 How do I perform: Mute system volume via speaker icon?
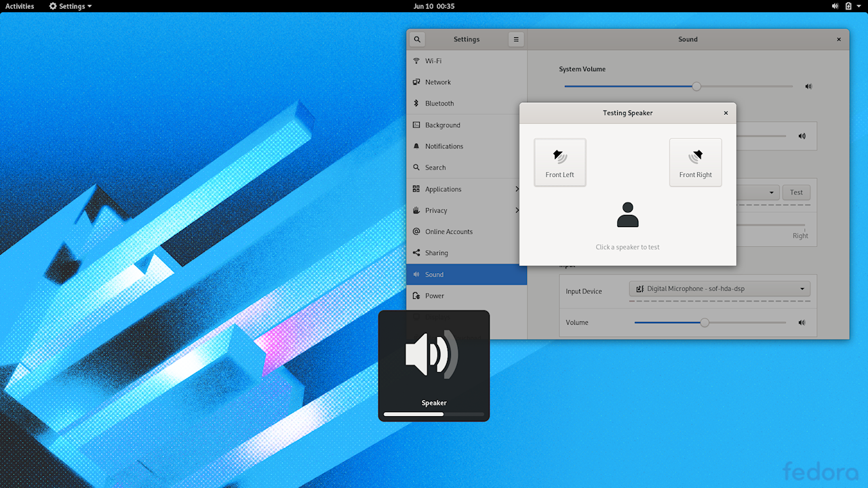tap(808, 87)
